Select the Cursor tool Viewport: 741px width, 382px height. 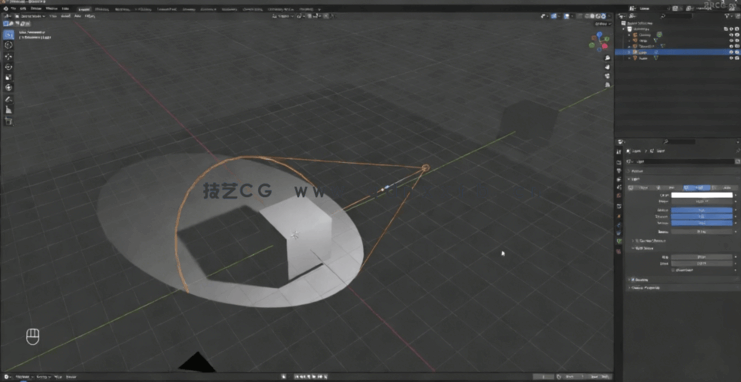[9, 45]
